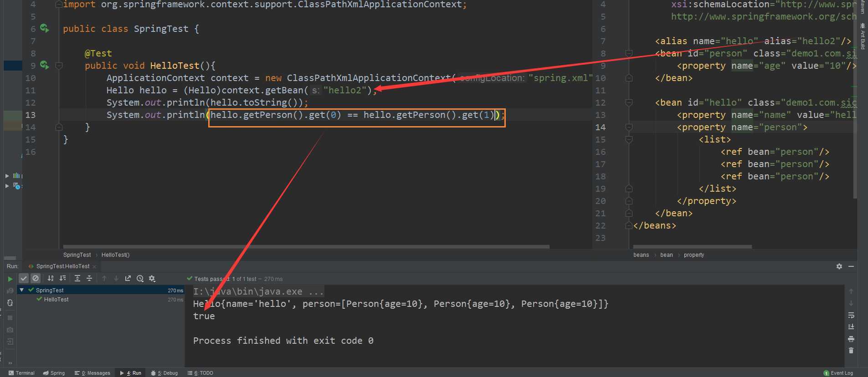The width and height of the screenshot is (868, 377).
Task: Toggle scroll to end of console
Action: click(x=851, y=327)
